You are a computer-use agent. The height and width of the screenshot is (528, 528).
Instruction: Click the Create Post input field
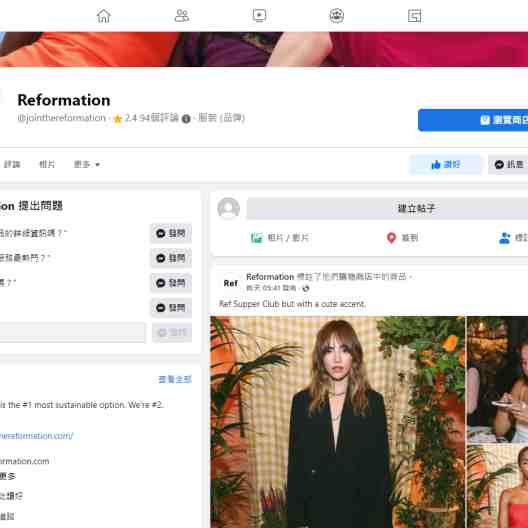(387, 208)
